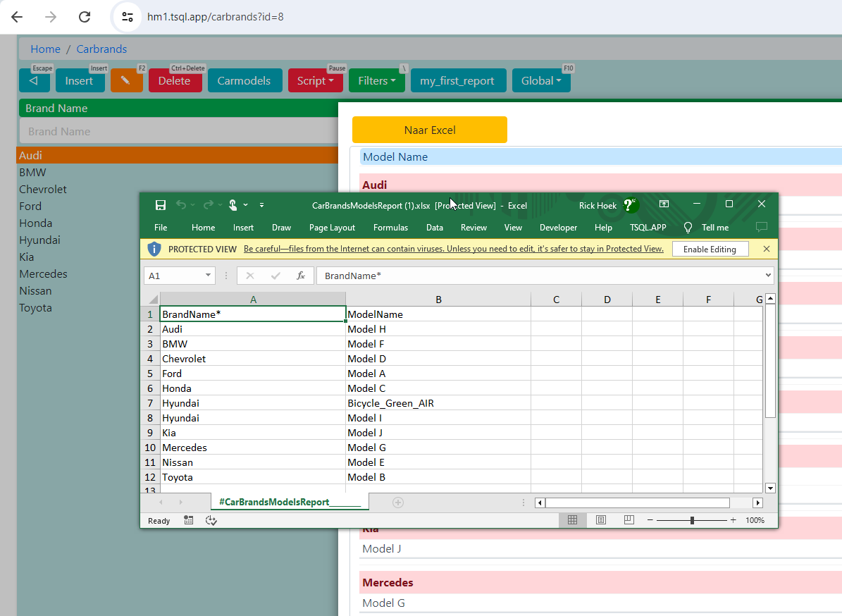Select Mercedes in the brand list
The height and width of the screenshot is (616, 842).
point(177,274)
